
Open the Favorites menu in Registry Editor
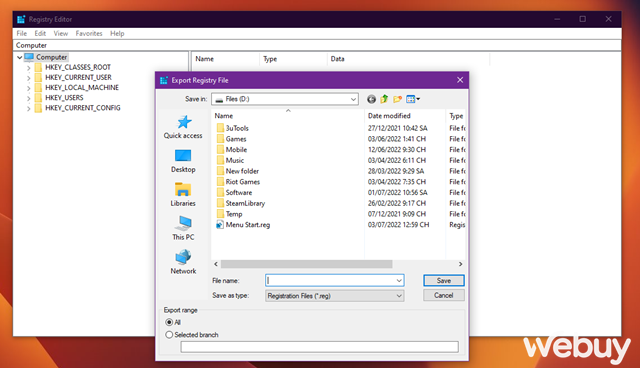click(89, 33)
